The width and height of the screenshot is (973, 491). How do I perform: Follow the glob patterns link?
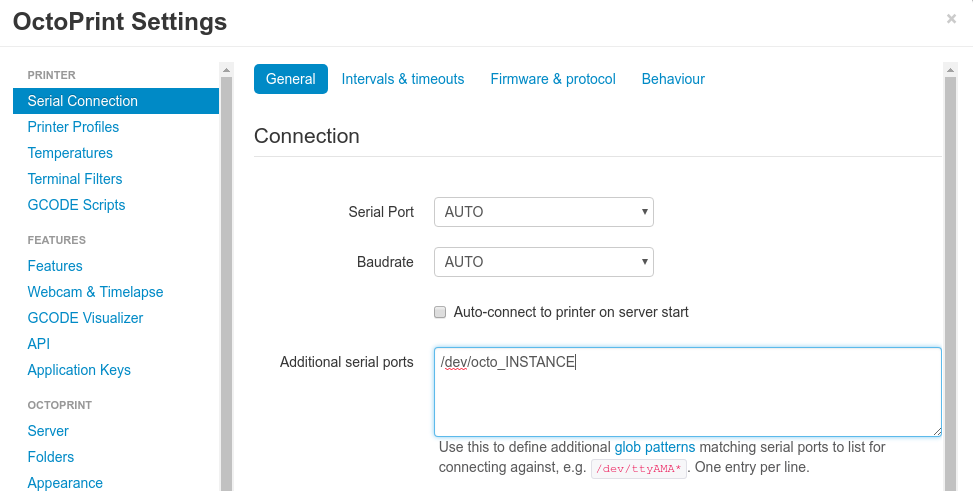pyautogui.click(x=655, y=447)
